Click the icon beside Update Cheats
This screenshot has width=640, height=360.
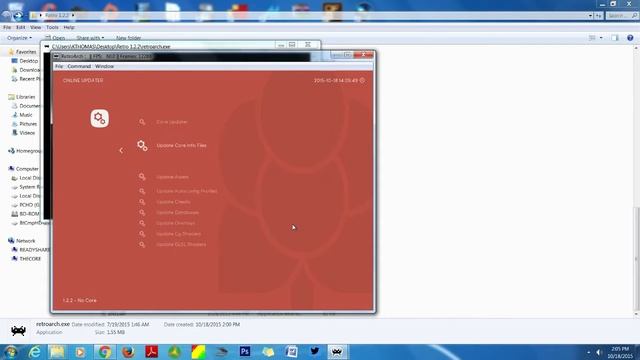pyautogui.click(x=142, y=202)
